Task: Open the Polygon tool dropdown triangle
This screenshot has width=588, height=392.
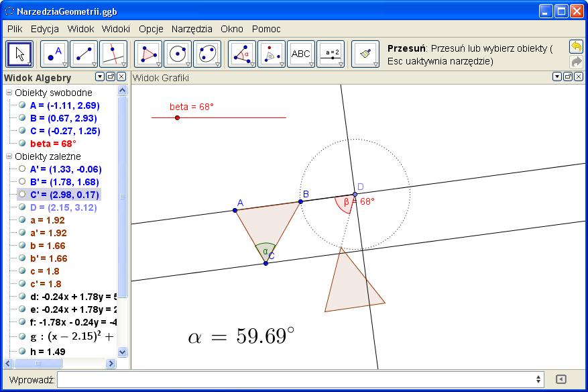Action: pos(158,64)
